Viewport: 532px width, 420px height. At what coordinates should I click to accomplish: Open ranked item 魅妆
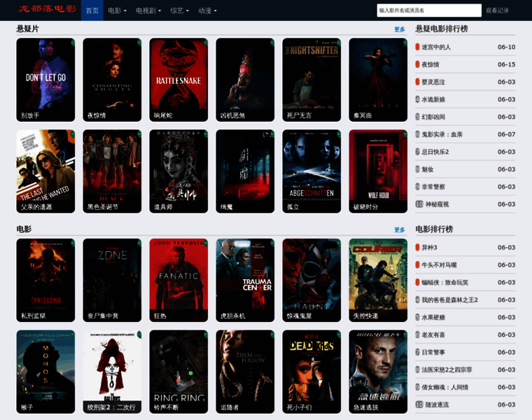coord(428,169)
